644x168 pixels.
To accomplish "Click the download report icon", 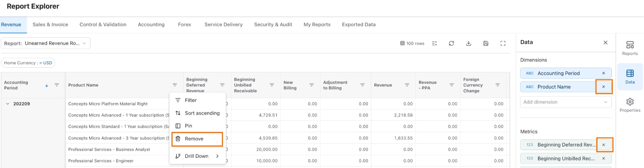I will pos(468,43).
